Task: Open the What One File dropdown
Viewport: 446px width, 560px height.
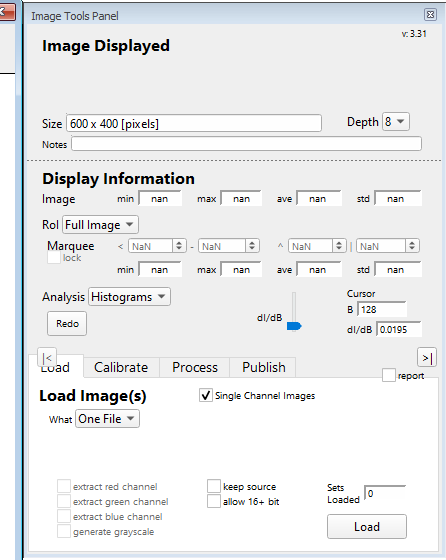Action: coord(107,419)
